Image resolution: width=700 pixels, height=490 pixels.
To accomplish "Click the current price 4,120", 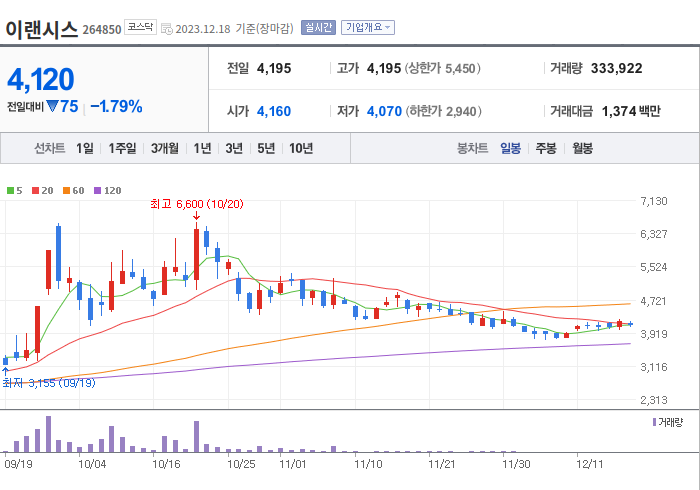I will pos(41,79).
